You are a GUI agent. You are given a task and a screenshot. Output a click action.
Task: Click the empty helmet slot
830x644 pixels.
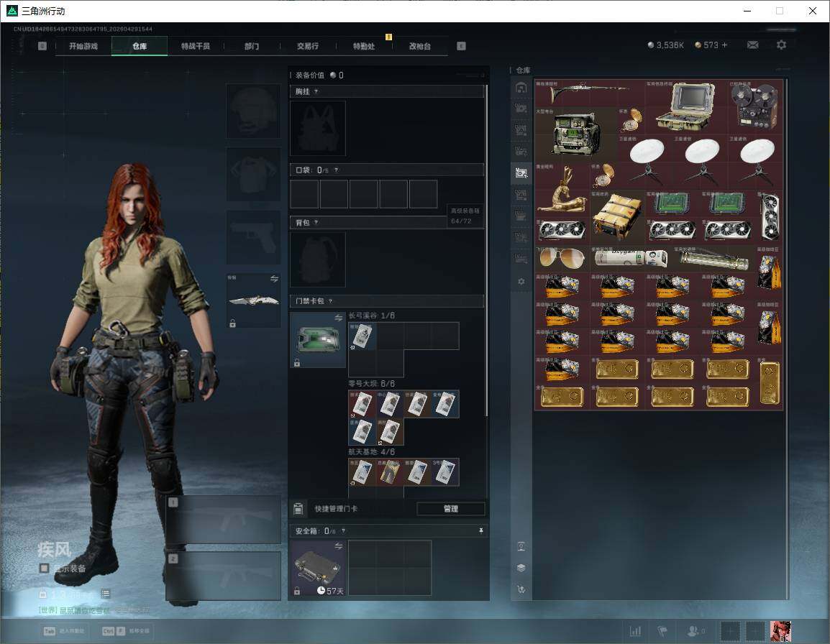point(254,111)
